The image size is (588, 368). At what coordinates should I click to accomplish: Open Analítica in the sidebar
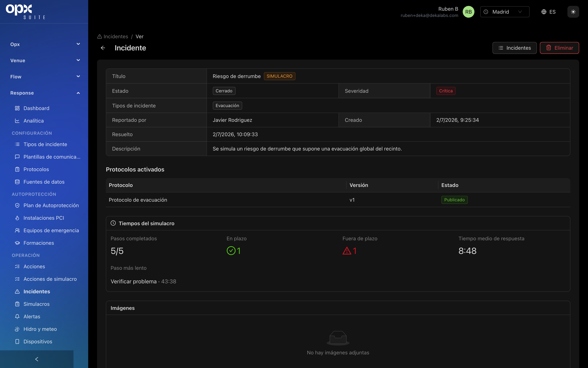33,121
